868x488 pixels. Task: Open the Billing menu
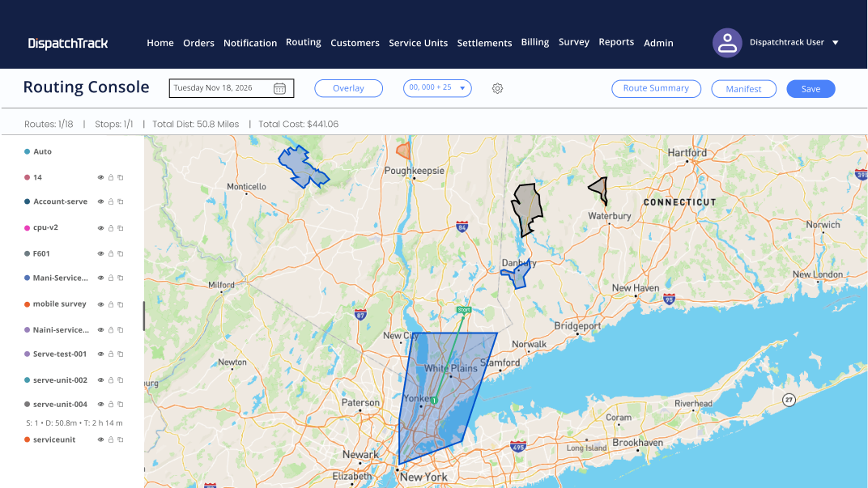(x=534, y=42)
